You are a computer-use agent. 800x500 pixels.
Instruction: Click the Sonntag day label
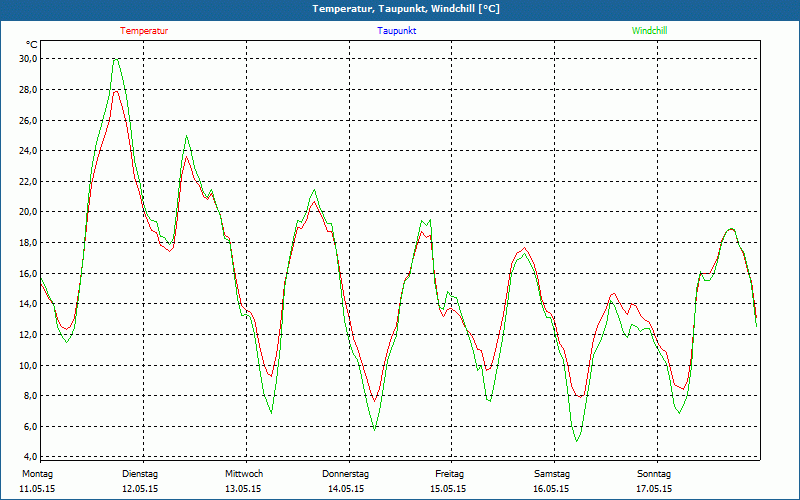(x=654, y=474)
